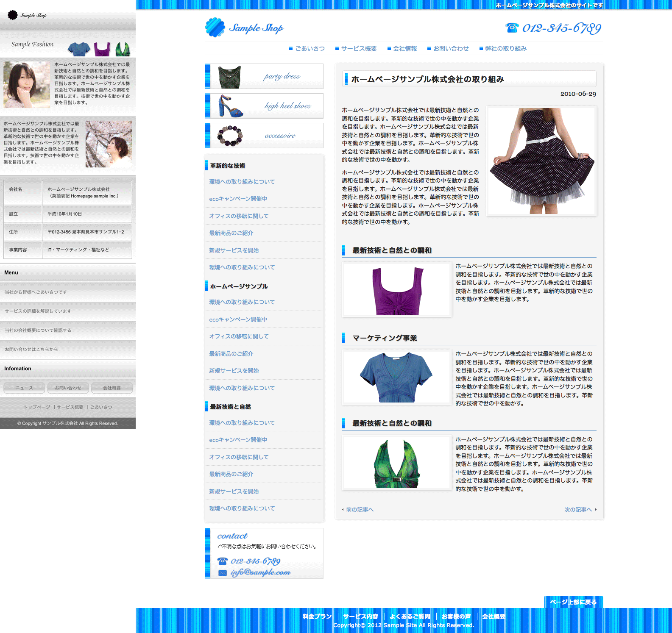The image size is (672, 633).
Task: Click the black flower logo in the left panel
Action: [13, 15]
